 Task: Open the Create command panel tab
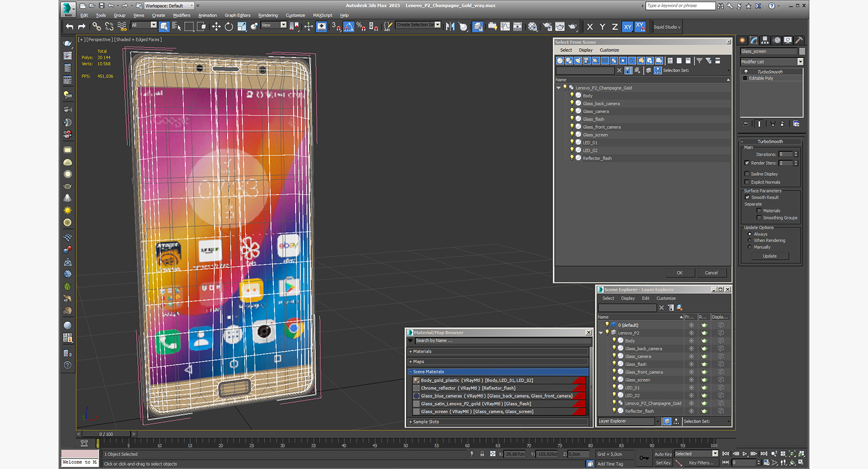(x=742, y=40)
